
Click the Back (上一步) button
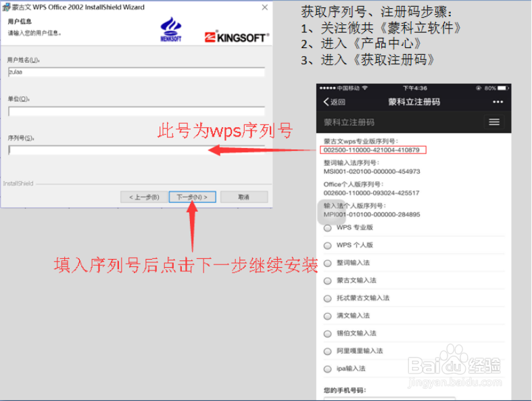point(144,197)
